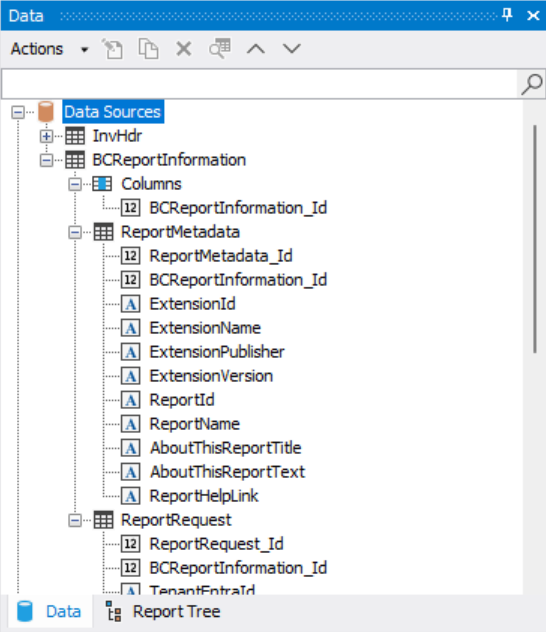The width and height of the screenshot is (546, 632).
Task: Select the ExtensionVersion column
Action: click(x=211, y=376)
